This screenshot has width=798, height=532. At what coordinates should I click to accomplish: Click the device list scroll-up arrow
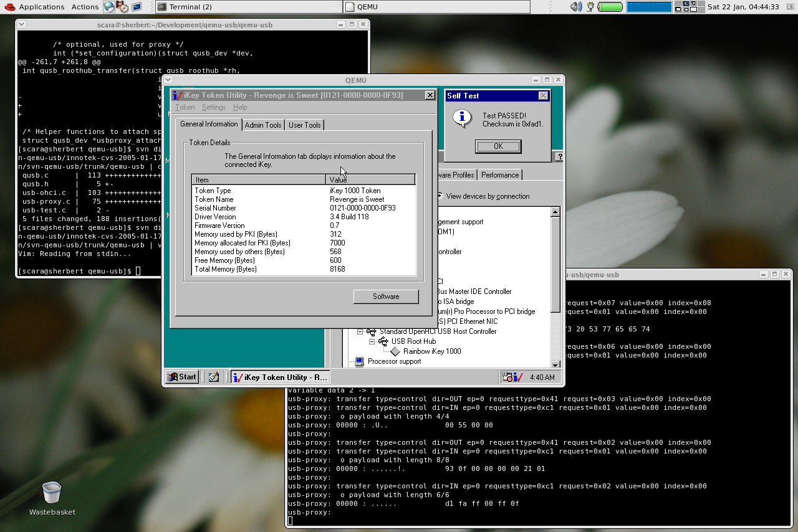[x=555, y=212]
